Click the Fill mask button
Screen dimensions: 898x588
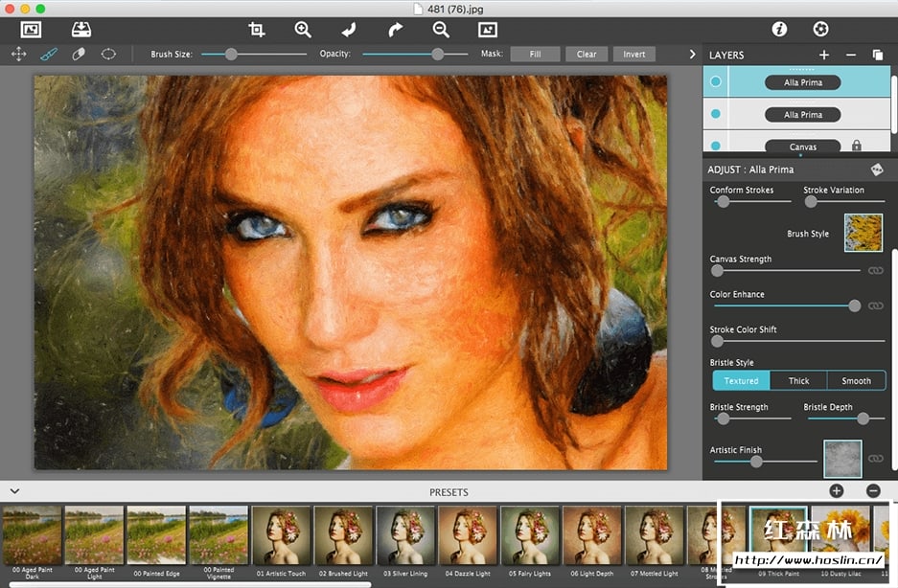[535, 55]
